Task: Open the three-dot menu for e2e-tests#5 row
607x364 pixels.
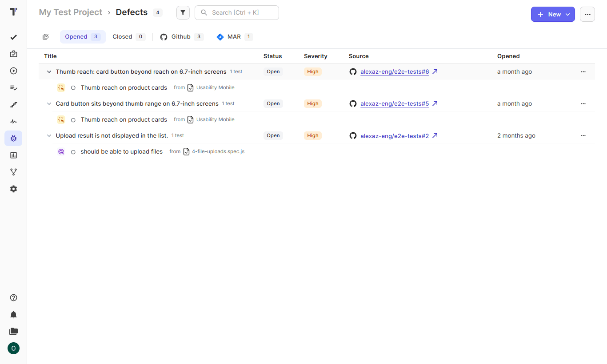Action: pyautogui.click(x=583, y=104)
